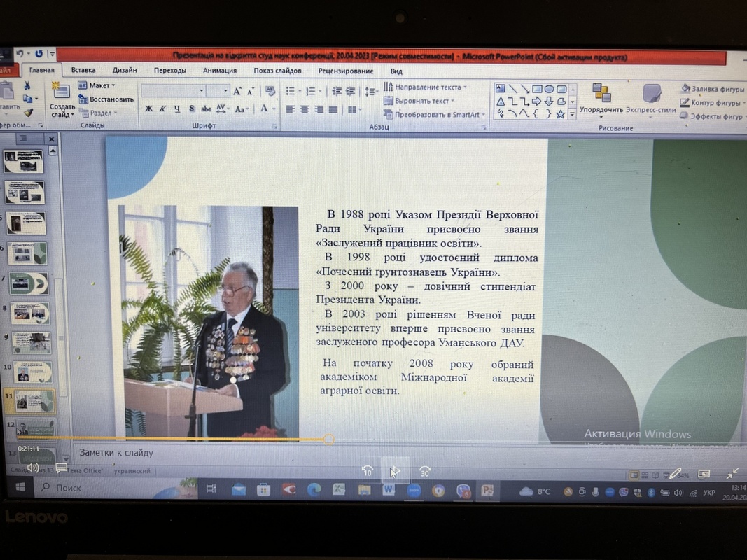Click the video progress bar handle

[328, 439]
